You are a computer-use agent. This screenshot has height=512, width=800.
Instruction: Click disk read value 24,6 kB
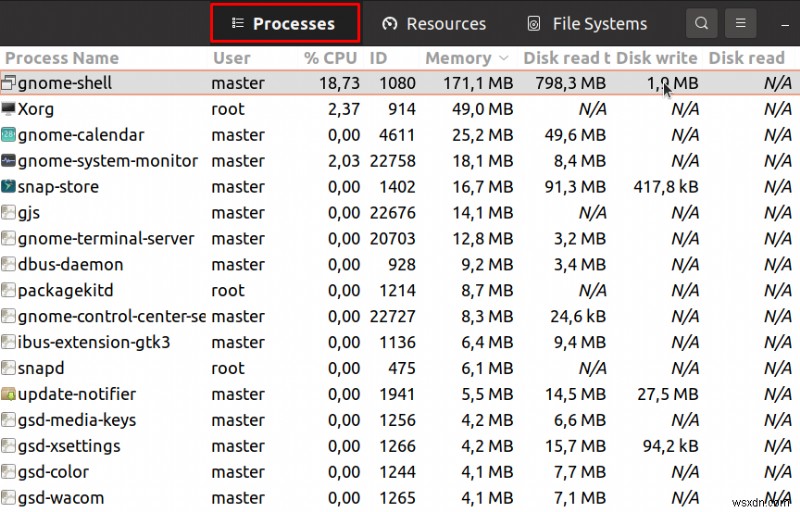[578, 316]
